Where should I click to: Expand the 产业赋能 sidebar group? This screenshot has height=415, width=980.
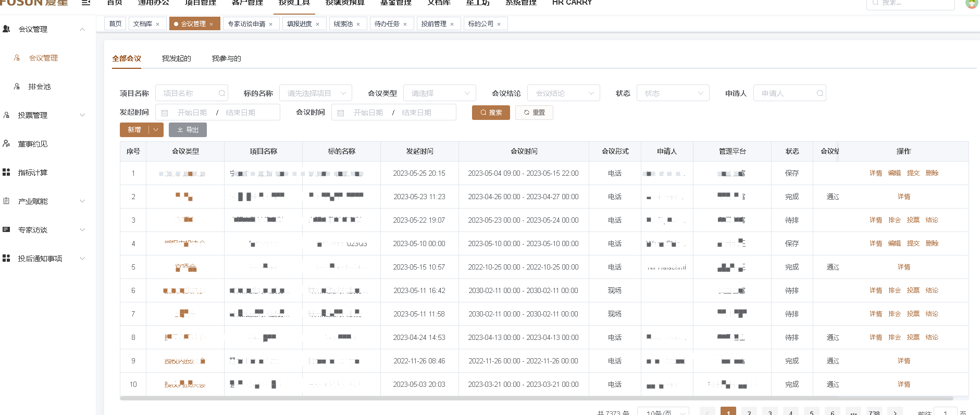pos(82,201)
